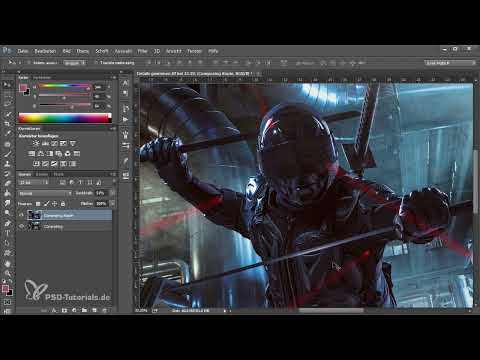Enable the Autom. ausw. checkbox
This screenshot has width=480, height=360.
coord(28,63)
